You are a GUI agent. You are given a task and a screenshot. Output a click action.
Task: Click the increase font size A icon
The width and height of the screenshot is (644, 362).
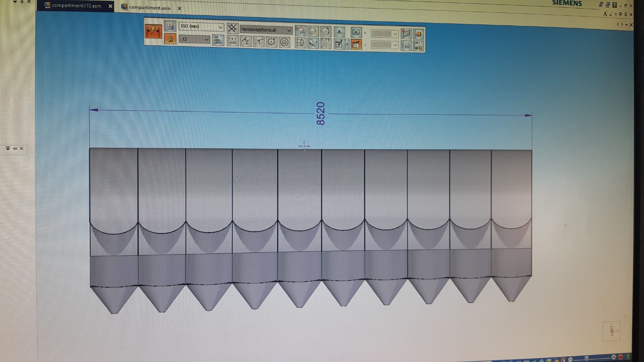click(605, 14)
